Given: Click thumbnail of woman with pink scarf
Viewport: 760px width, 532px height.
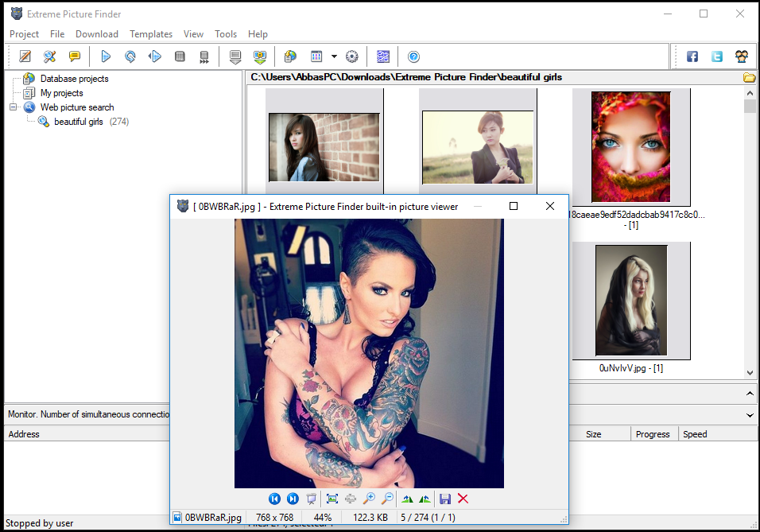Looking at the screenshot, I should pyautogui.click(x=630, y=147).
